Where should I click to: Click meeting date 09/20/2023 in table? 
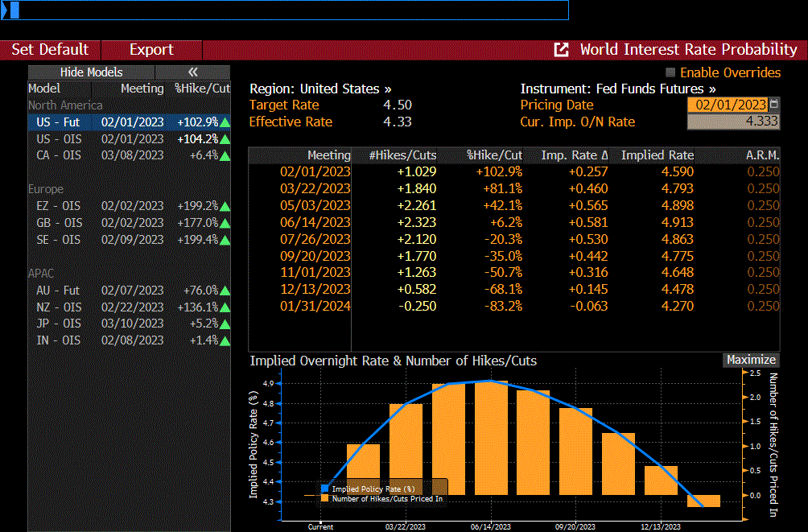(315, 256)
